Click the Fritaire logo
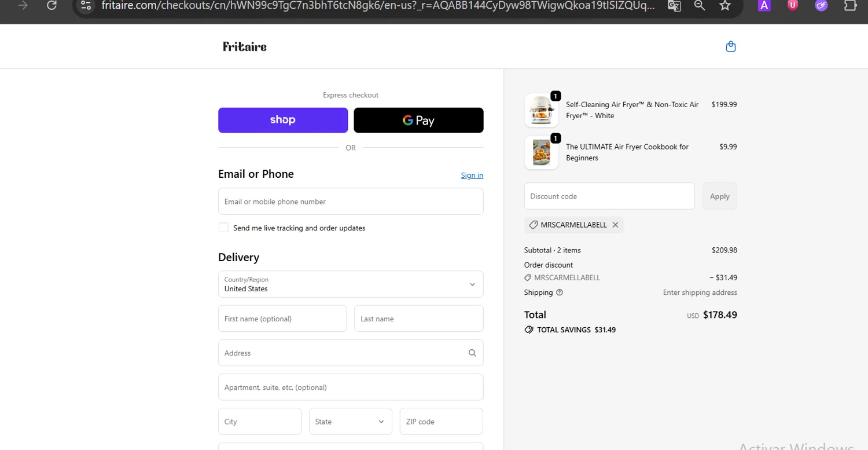 pos(245,46)
